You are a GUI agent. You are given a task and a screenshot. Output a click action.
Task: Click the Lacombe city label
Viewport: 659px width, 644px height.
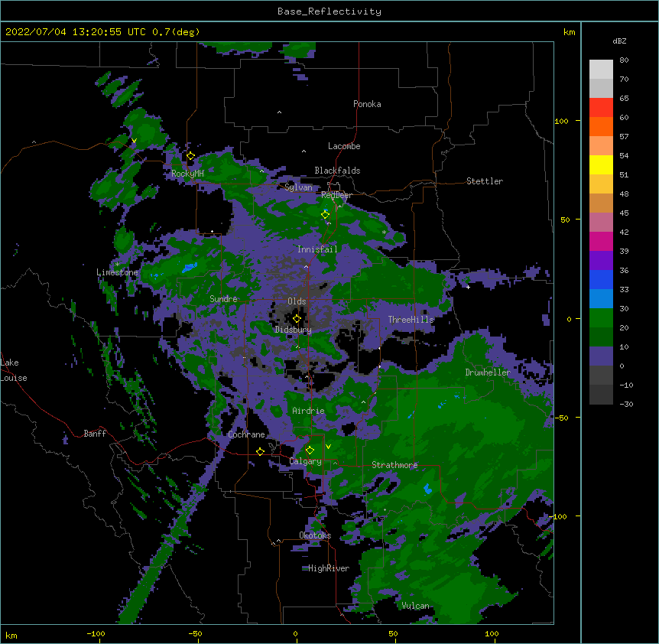pos(344,146)
